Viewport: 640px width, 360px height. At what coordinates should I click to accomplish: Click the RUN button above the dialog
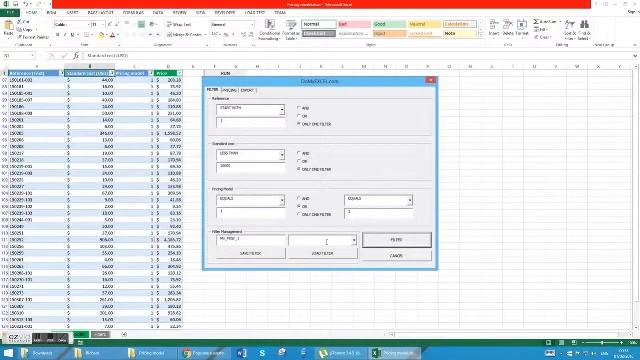click(225, 73)
